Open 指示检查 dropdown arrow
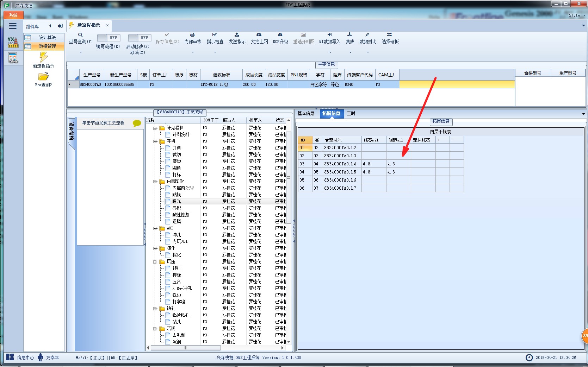 215,52
